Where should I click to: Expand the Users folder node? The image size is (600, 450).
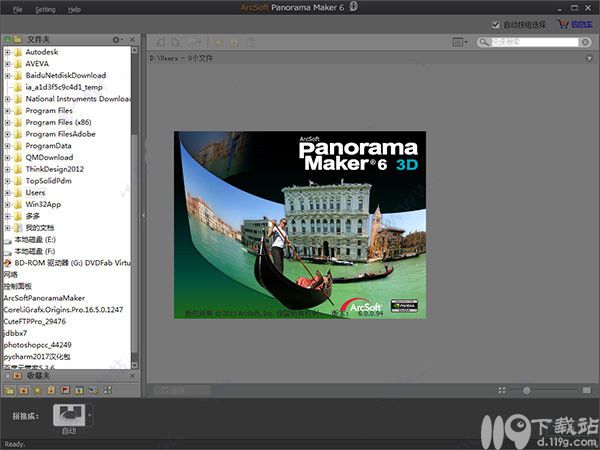(7, 193)
